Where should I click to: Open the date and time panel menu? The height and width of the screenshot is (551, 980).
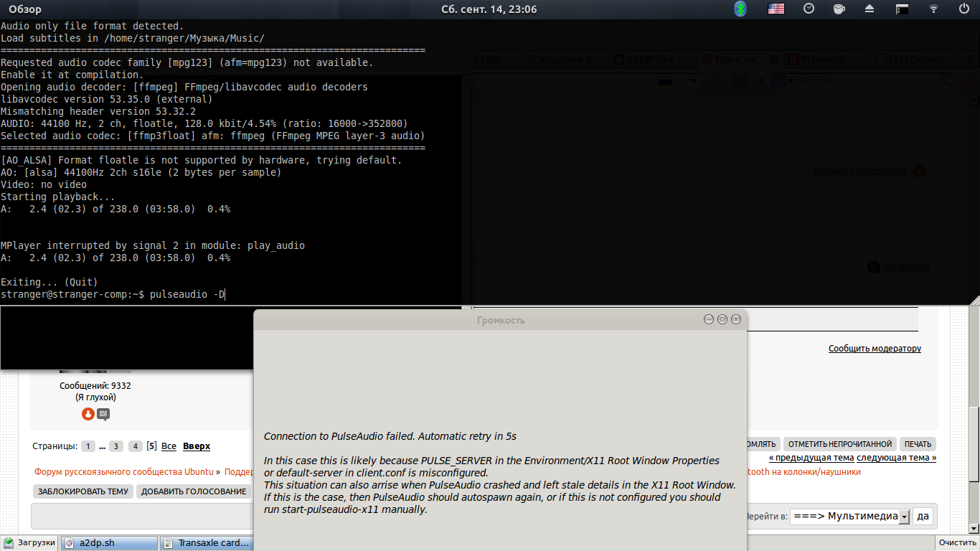tap(489, 9)
